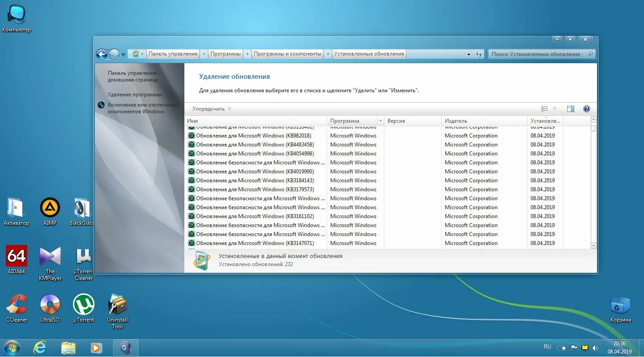Sort by the Имя column header
Image resolution: width=644 pixels, height=357 pixels.
coord(256,121)
